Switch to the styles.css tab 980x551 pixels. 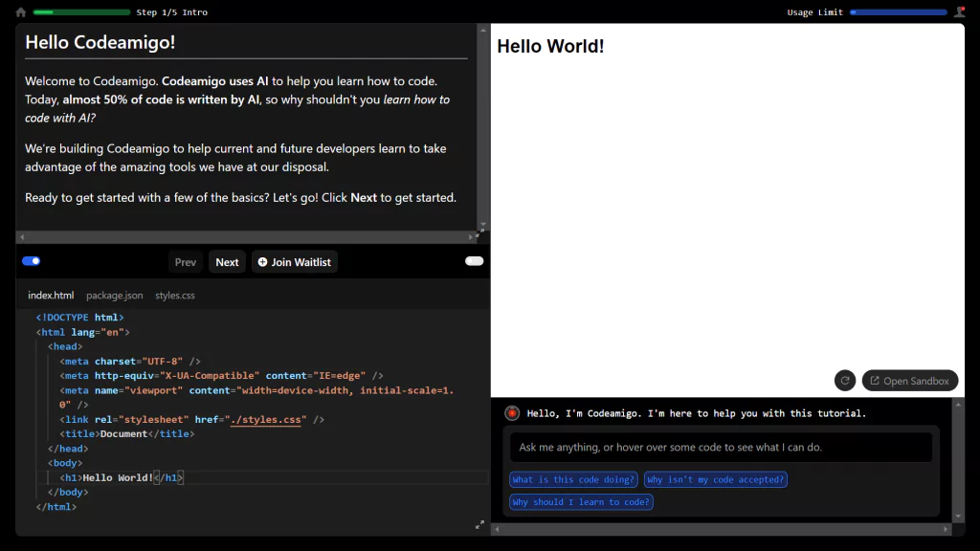175,296
